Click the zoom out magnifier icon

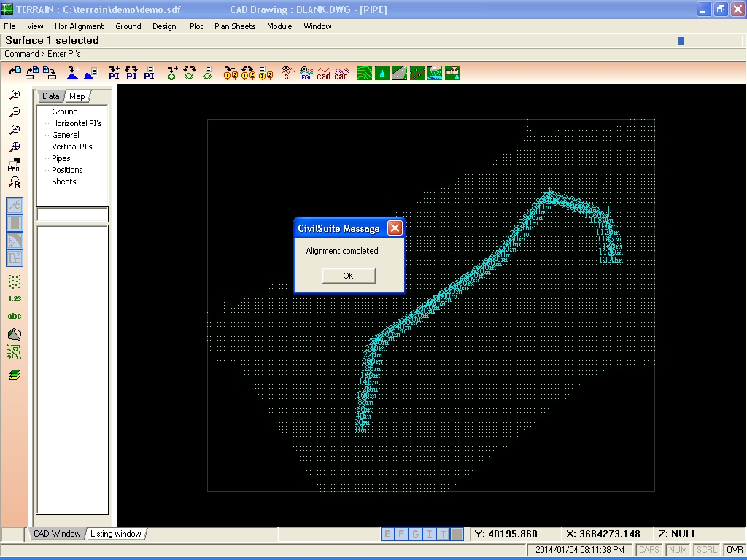(x=15, y=112)
